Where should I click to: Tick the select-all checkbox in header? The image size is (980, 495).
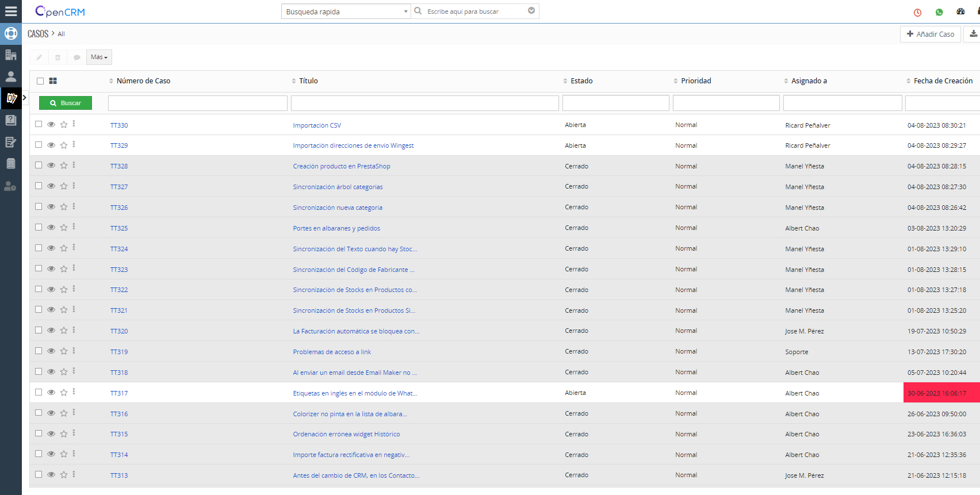tap(40, 81)
